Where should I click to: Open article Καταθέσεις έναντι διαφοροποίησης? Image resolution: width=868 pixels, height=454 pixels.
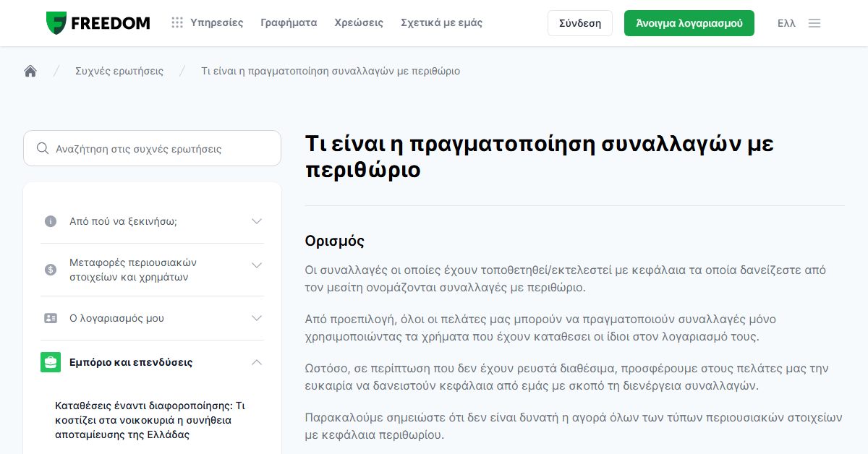[150, 420]
